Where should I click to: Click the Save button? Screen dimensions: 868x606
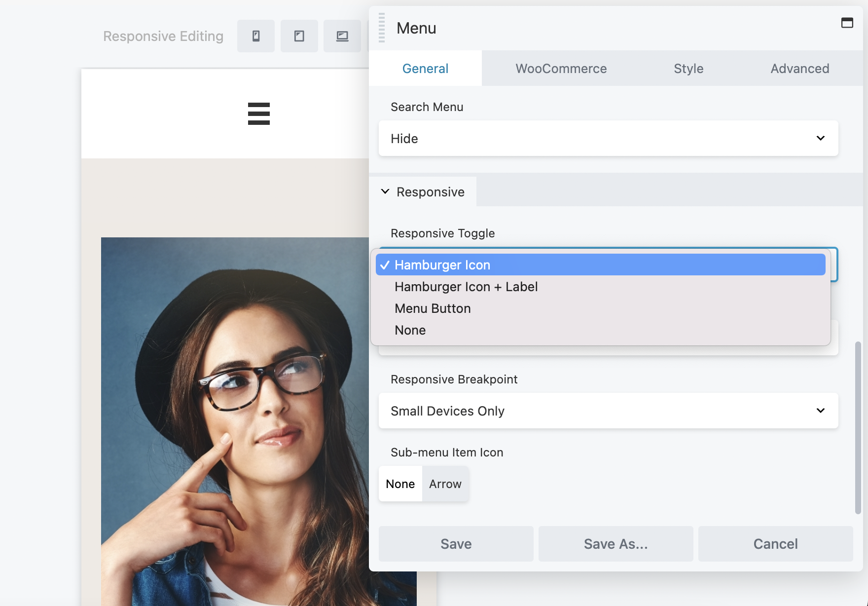455,544
